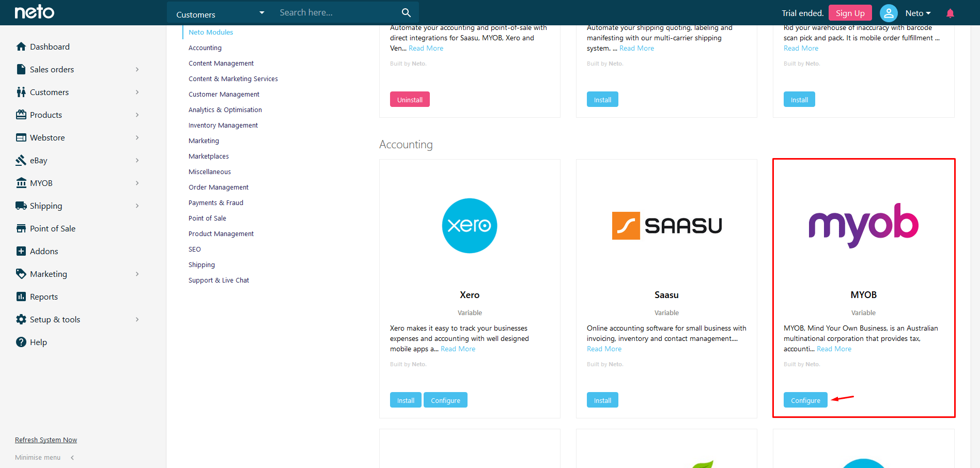Image resolution: width=980 pixels, height=468 pixels.
Task: Click Refresh System Now link
Action: point(46,440)
